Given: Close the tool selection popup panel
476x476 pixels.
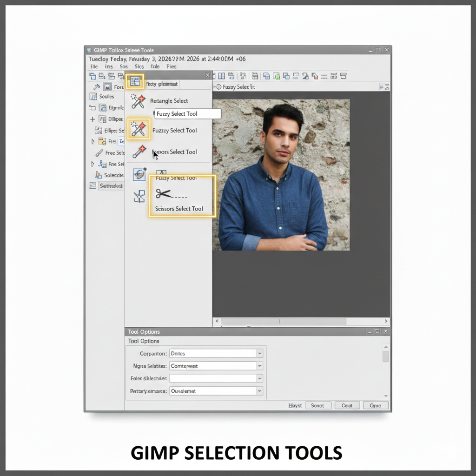Looking at the screenshot, I should (x=208, y=75).
